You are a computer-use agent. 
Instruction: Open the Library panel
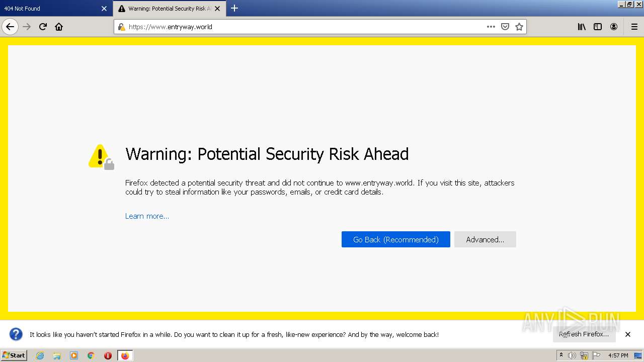pos(582,27)
